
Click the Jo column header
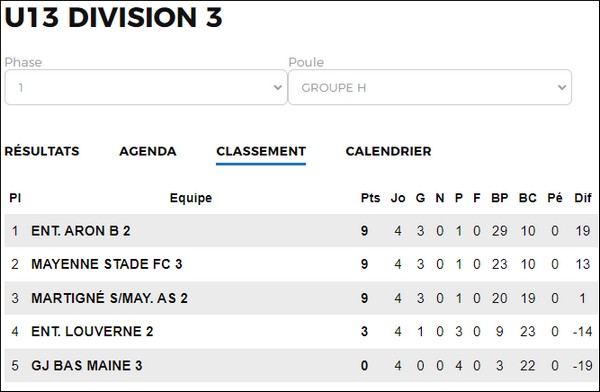click(x=398, y=198)
